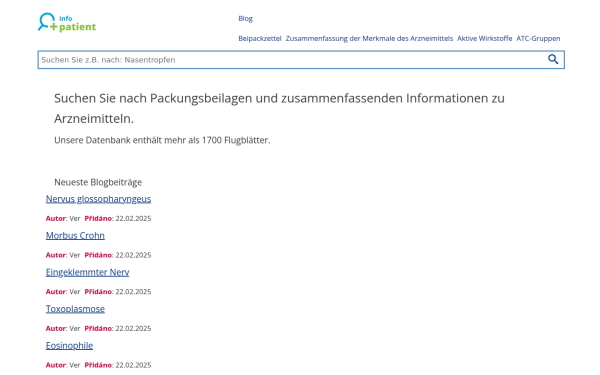Open Nervus glossopharyngeus blog post
Viewport: 600px width, 375px height.
(x=98, y=199)
